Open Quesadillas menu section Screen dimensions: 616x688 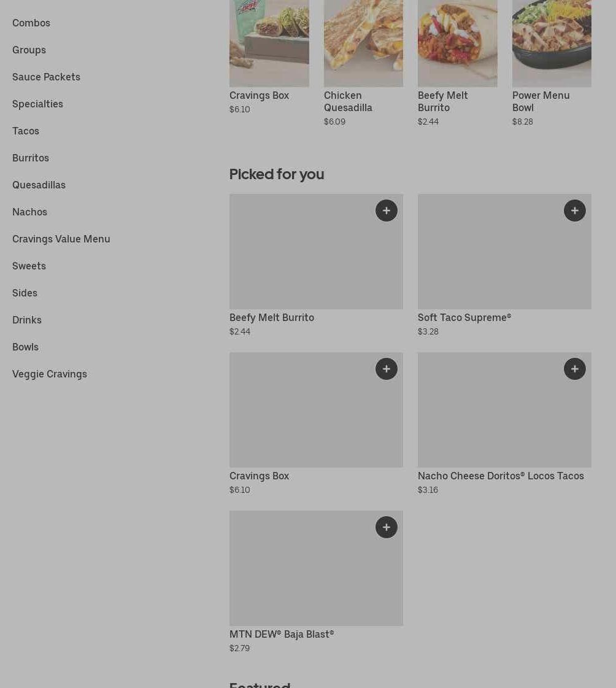(39, 185)
